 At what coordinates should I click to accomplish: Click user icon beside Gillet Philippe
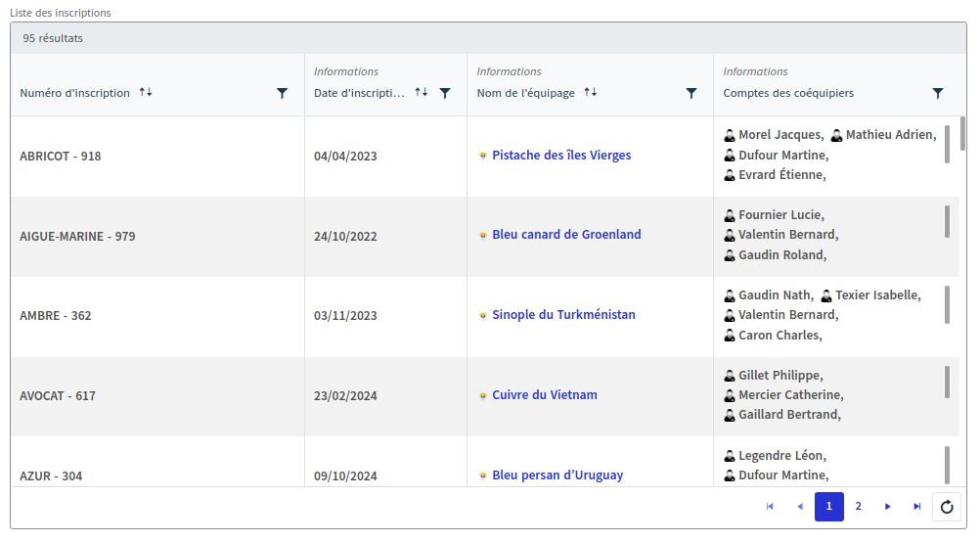[x=730, y=376]
